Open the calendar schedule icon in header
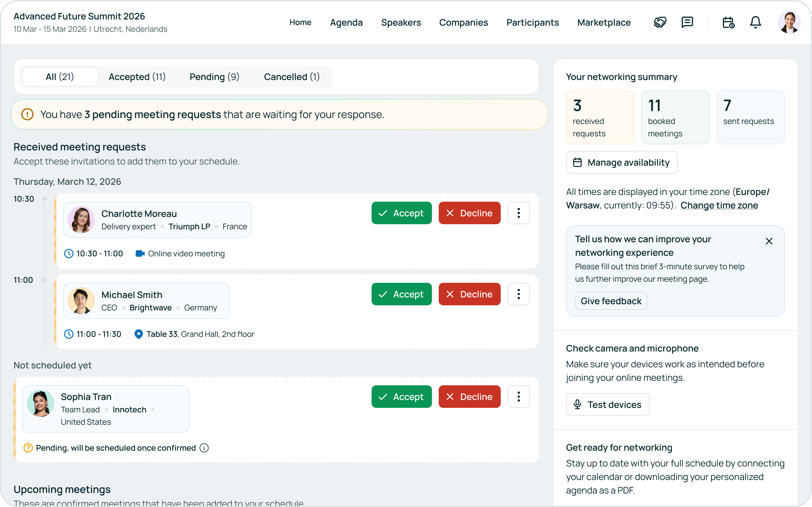 pos(728,23)
